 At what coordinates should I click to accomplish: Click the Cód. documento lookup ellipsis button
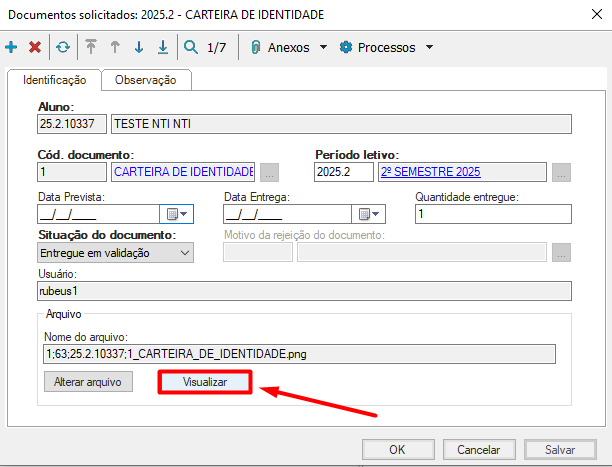[269, 173]
